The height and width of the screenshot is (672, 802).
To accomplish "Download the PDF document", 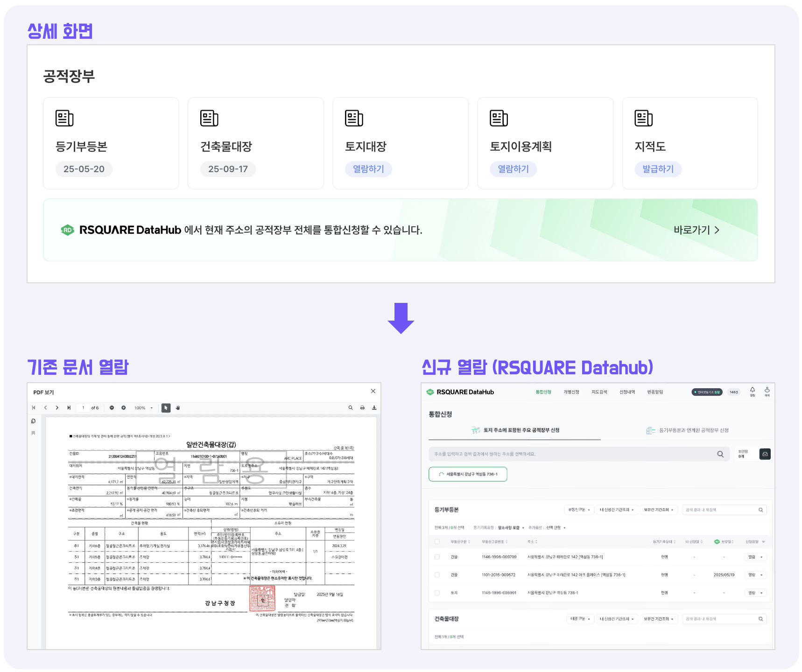I will click(374, 408).
